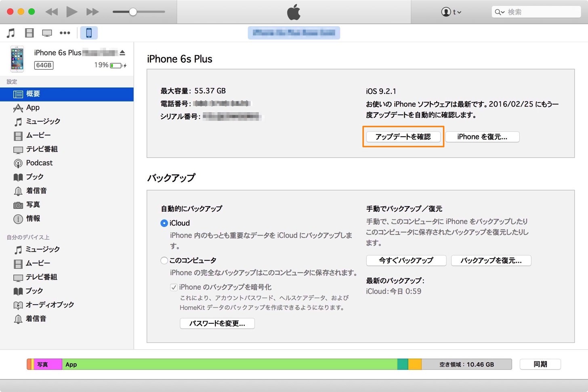Open the Music library icon in toolbar
Viewport: 588px width, 392px height.
tap(11, 33)
